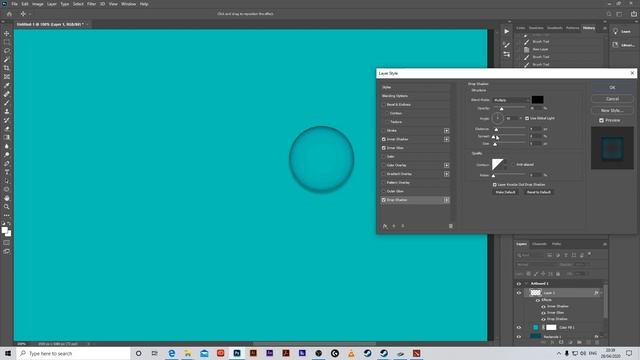
Task: Click the Layer 1 thumbnail
Action: (535, 293)
